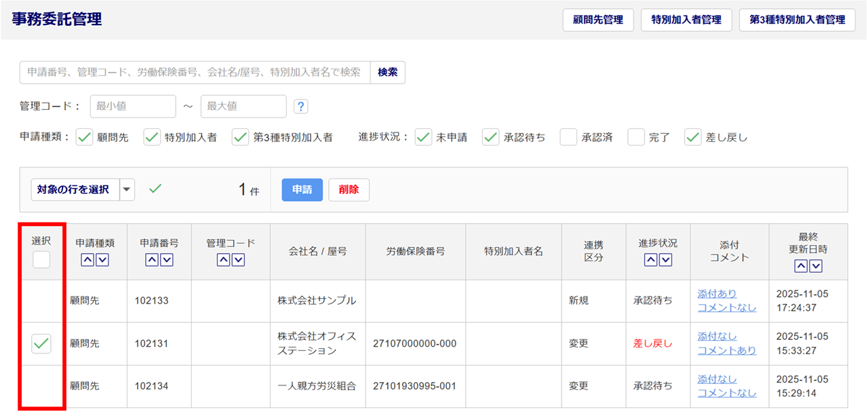Sort 申請番号 column ascending arrow
Viewport: 868px width, 418px height.
[x=152, y=260]
